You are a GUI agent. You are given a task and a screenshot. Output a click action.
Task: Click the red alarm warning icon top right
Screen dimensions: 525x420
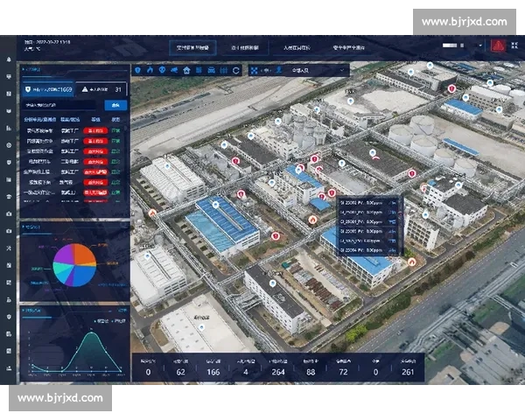(x=497, y=45)
